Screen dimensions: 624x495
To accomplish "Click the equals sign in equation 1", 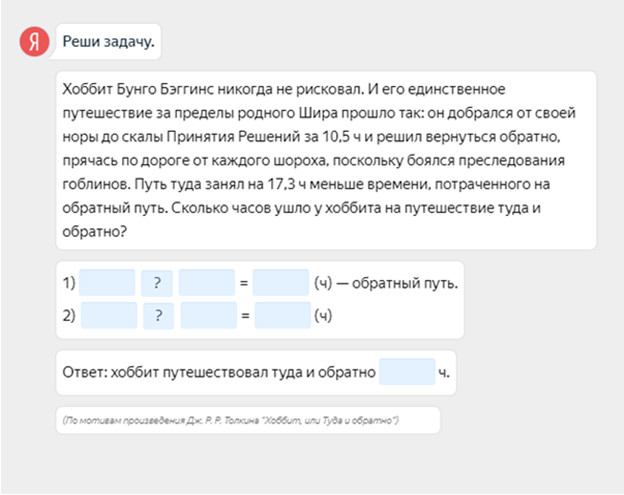I will [243, 283].
